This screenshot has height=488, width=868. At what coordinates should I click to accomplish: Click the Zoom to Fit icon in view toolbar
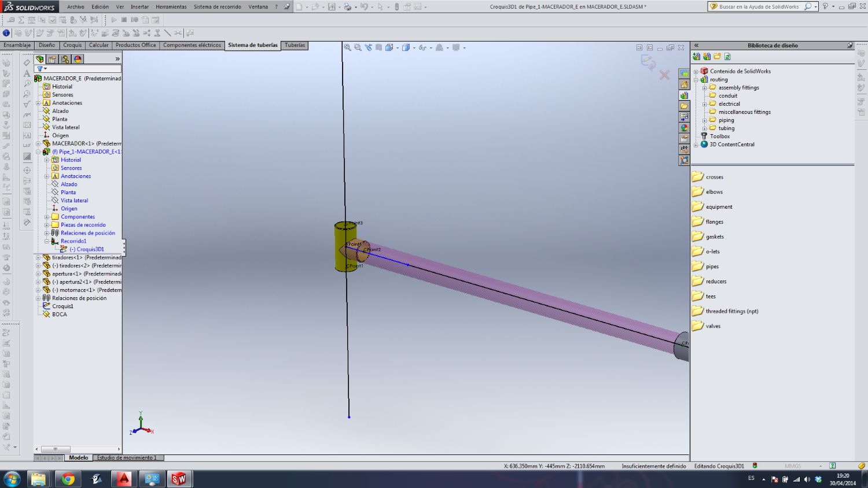(348, 47)
